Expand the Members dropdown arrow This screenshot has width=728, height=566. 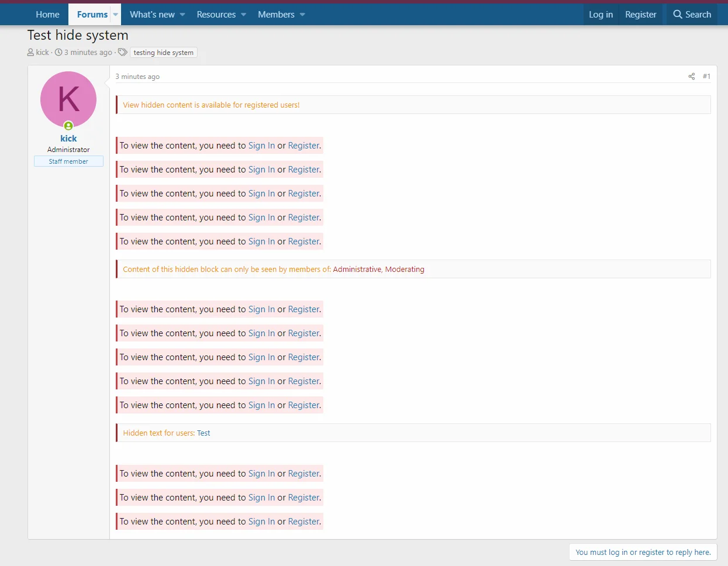pyautogui.click(x=302, y=14)
